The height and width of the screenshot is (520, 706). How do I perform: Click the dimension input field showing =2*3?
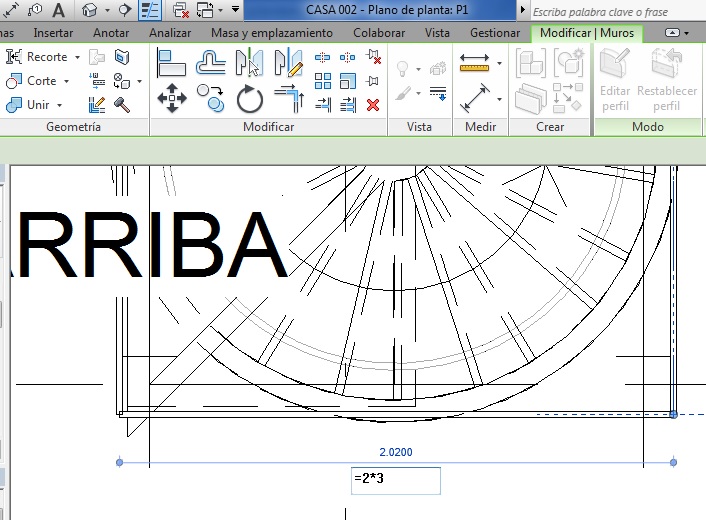click(x=395, y=480)
